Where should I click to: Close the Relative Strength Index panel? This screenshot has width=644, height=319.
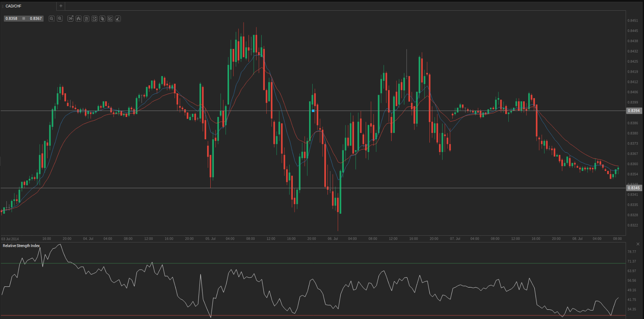coord(638,244)
